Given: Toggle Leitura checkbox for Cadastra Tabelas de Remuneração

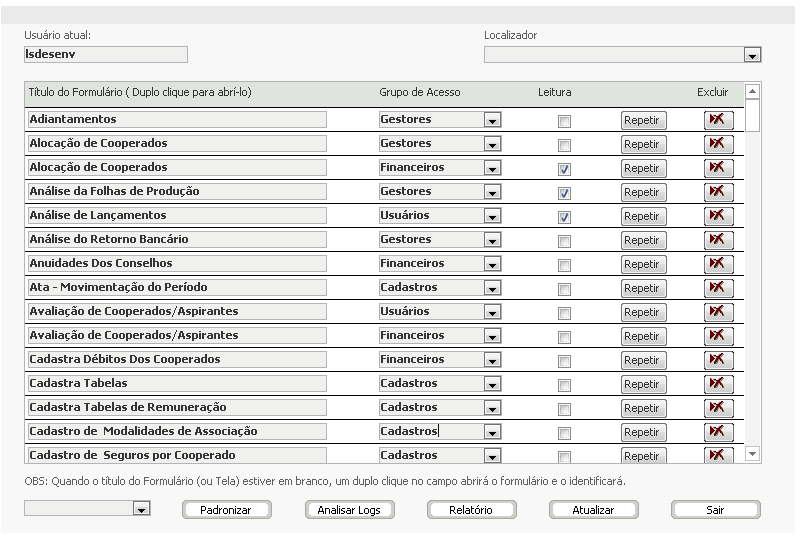Looking at the screenshot, I should click(564, 409).
